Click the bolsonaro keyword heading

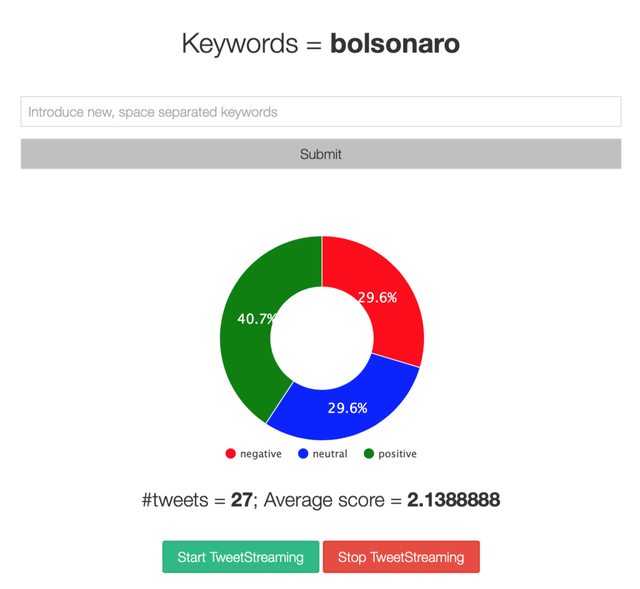point(395,43)
